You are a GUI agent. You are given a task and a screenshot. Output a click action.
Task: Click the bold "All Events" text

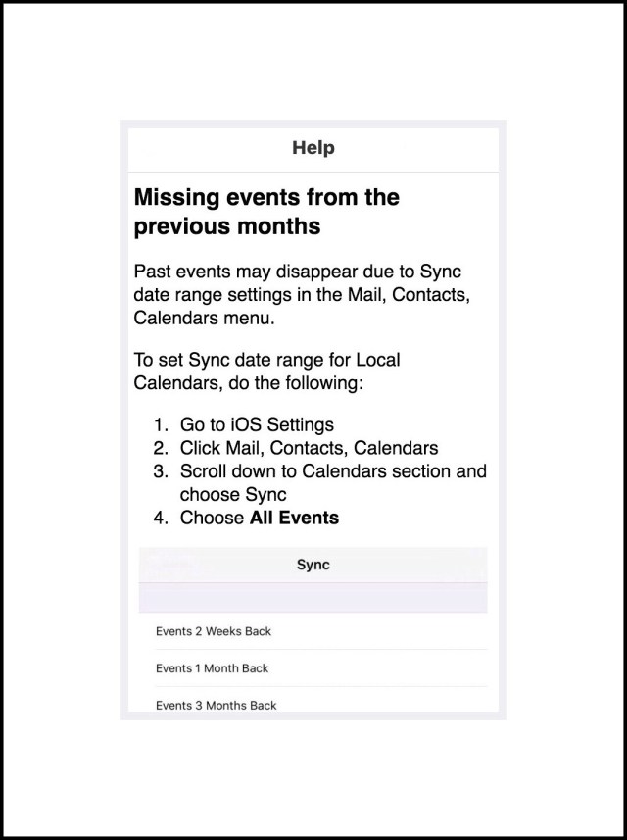pos(294,518)
